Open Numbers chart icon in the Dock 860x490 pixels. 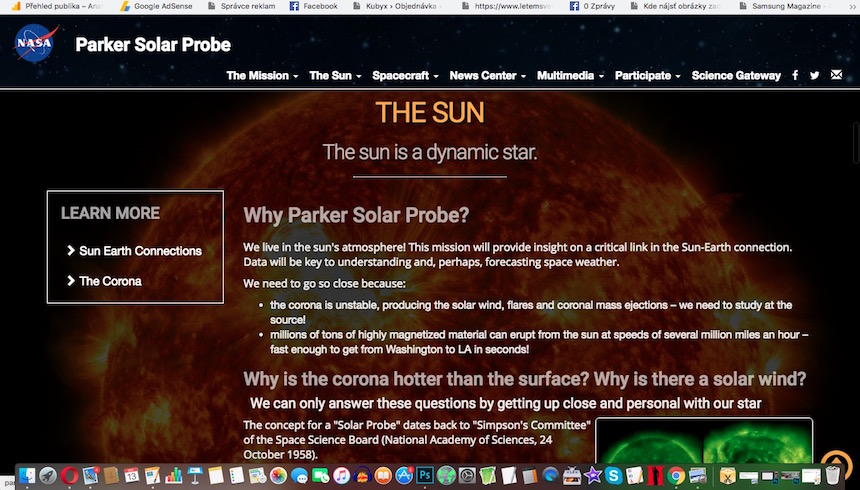coord(173,475)
